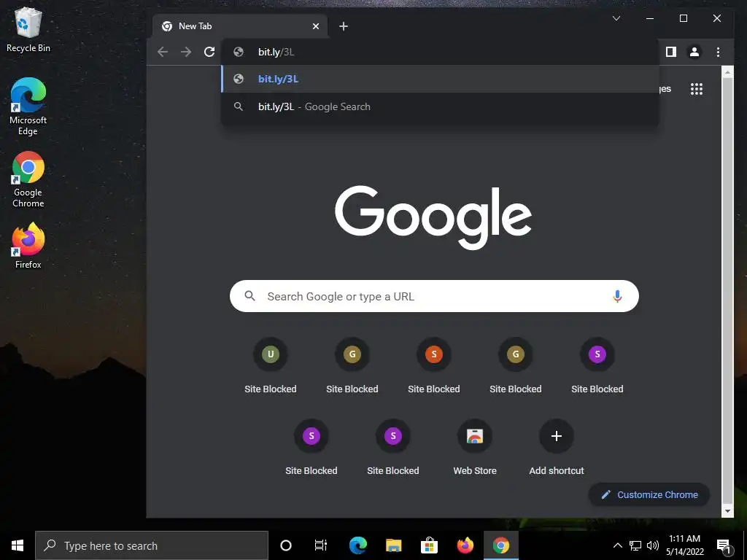Open the user profile icon in Chrome toolbar

click(694, 52)
